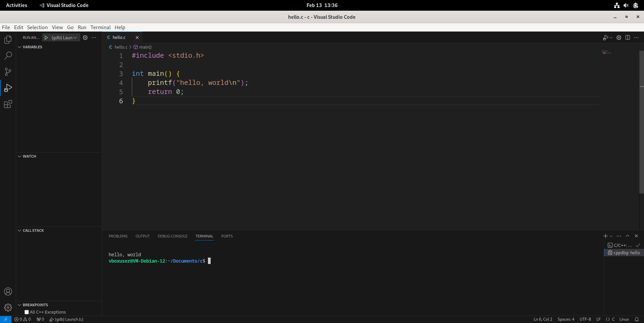Click Ln 6, Col 2 status item

point(543,319)
